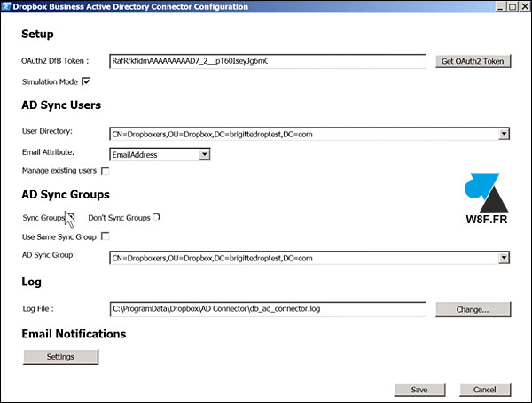Expand the AD Sync Group dropdown
Viewport: 532px width, 403px height.
pyautogui.click(x=504, y=258)
